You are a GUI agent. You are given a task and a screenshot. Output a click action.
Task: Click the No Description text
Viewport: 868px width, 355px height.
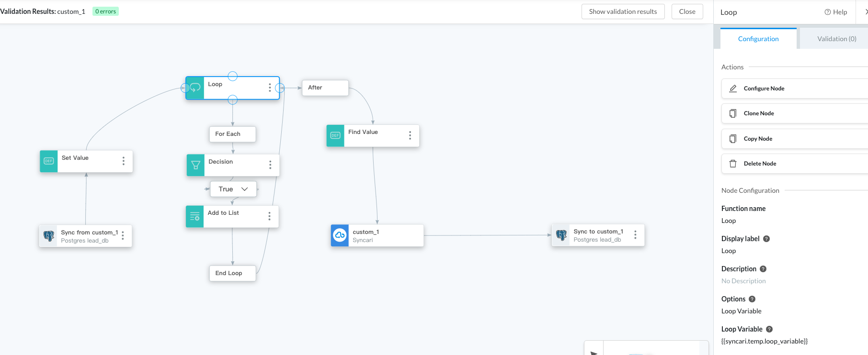(x=743, y=281)
